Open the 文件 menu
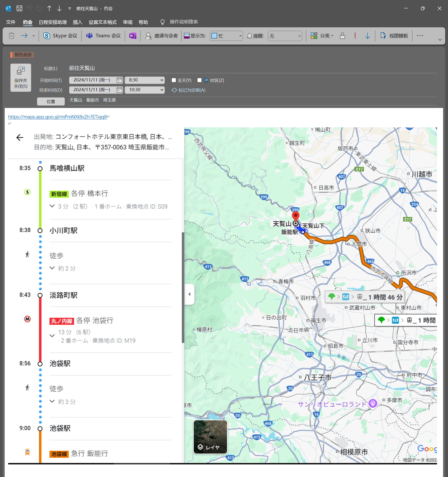This screenshot has width=448, height=477. pyautogui.click(x=11, y=22)
